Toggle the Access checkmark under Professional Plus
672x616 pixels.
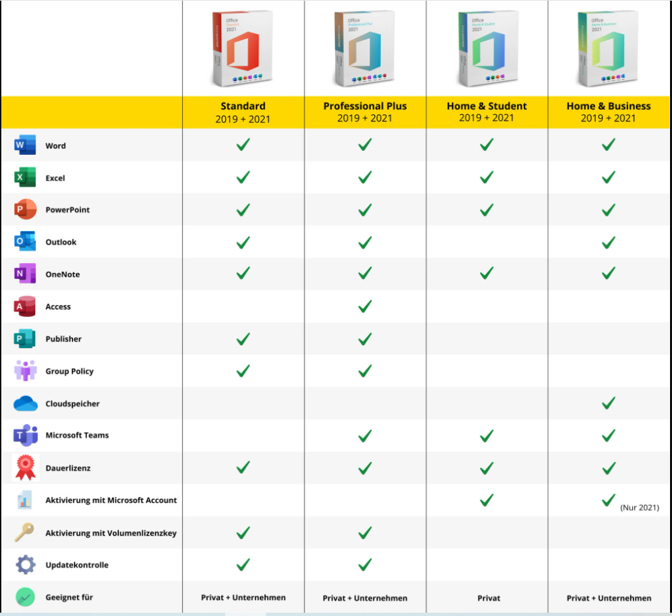tap(364, 306)
